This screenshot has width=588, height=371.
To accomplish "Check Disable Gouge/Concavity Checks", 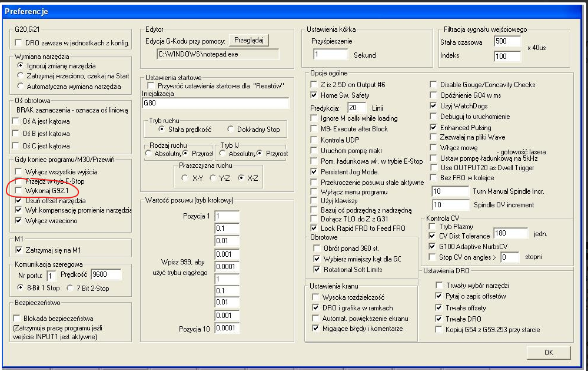I will click(433, 84).
